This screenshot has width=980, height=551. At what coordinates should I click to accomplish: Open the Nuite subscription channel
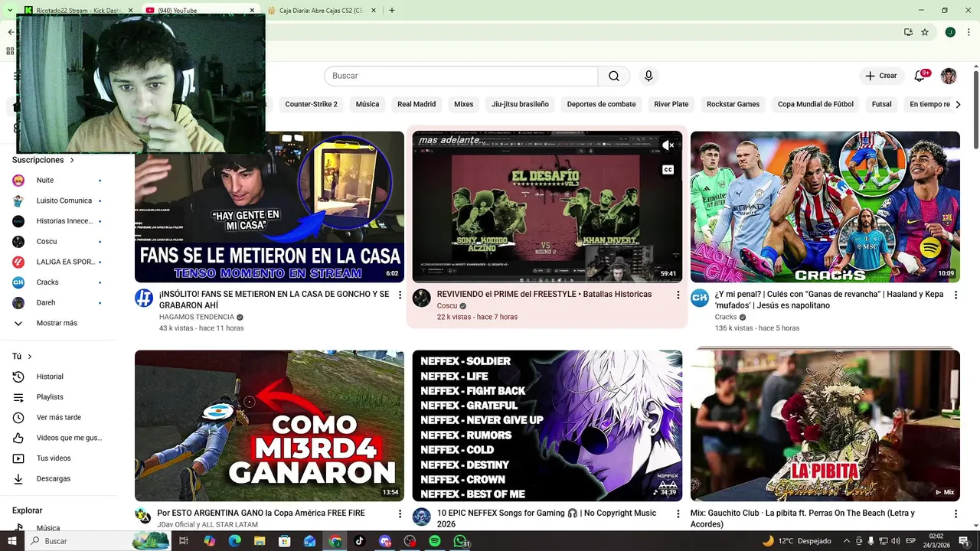[x=58, y=181]
